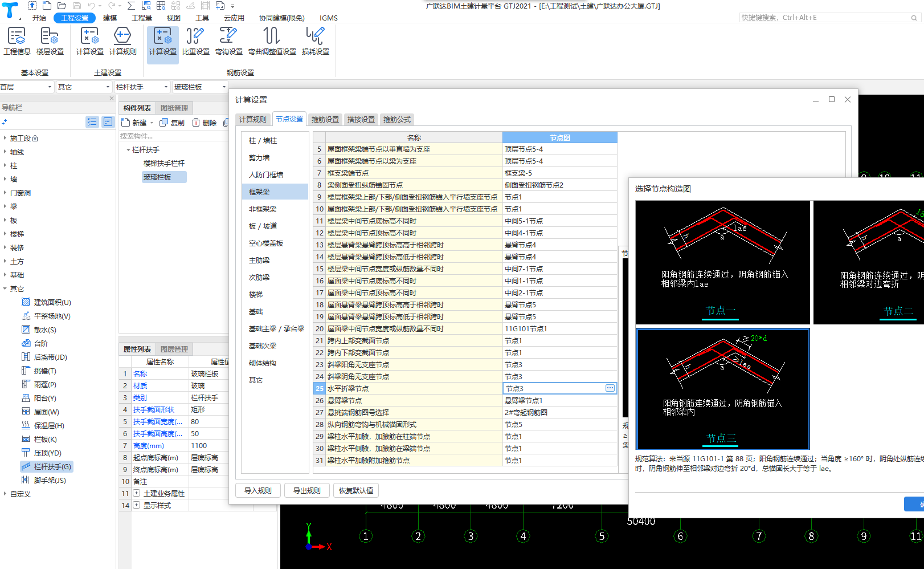Switch navigation to detail view icon
924x569 pixels.
pyautogui.click(x=108, y=122)
